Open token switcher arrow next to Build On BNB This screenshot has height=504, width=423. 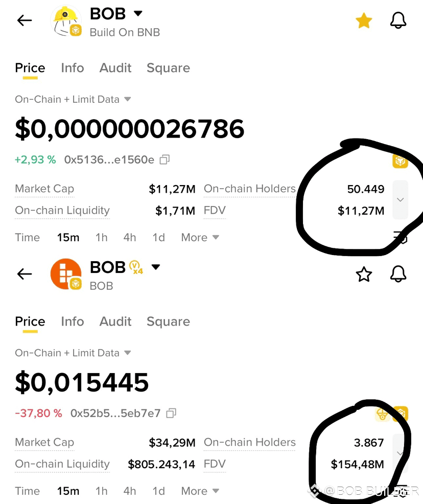pyautogui.click(x=138, y=13)
